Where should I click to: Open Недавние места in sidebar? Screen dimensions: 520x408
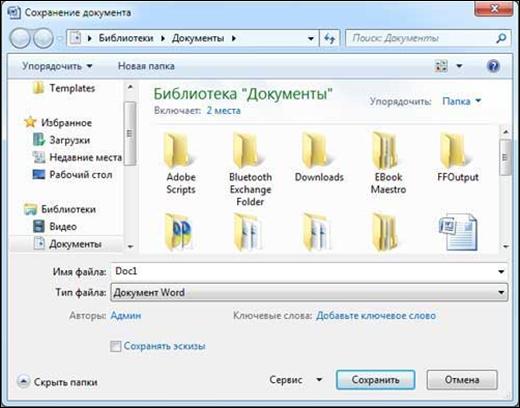pos(77,157)
